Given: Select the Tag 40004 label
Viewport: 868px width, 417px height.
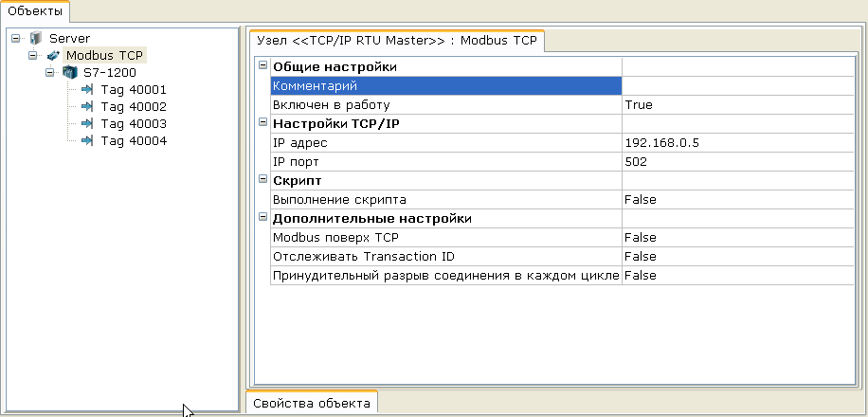Looking at the screenshot, I should point(134,141).
